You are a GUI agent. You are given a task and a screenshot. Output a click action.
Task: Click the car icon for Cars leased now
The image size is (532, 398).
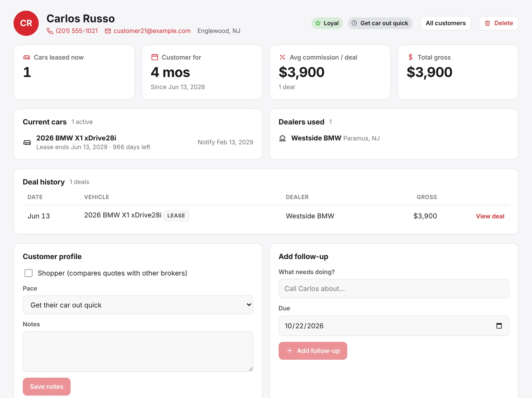27,57
